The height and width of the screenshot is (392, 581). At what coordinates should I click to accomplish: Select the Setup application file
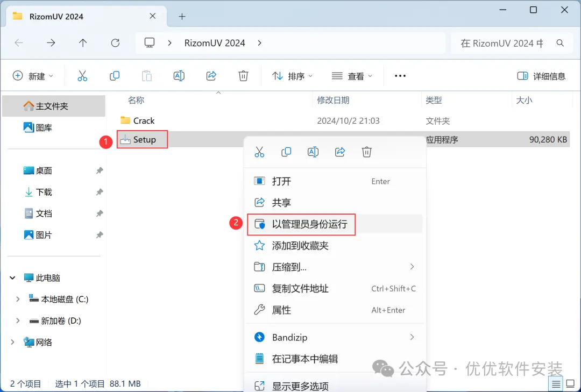(142, 139)
